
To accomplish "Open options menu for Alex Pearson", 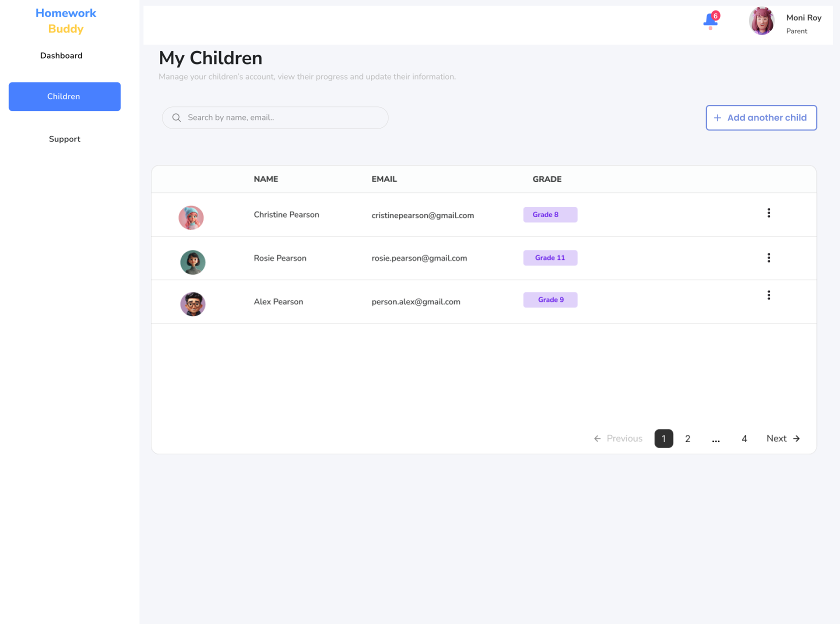I will coord(768,295).
